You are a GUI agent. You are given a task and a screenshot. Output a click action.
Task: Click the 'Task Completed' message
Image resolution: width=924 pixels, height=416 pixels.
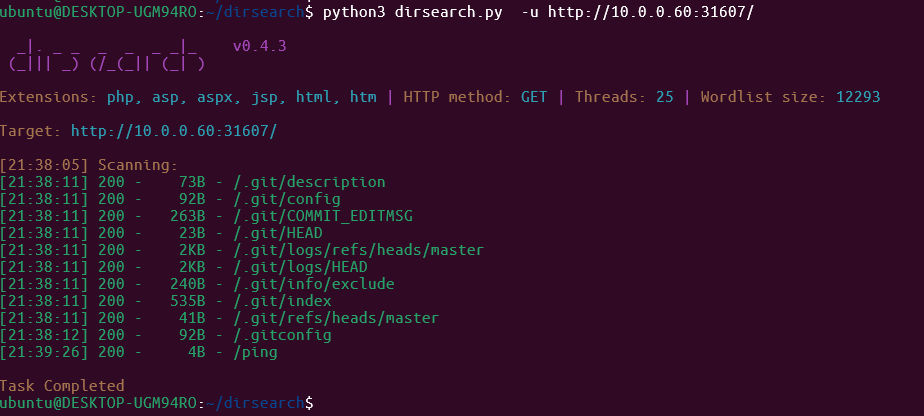62,387
